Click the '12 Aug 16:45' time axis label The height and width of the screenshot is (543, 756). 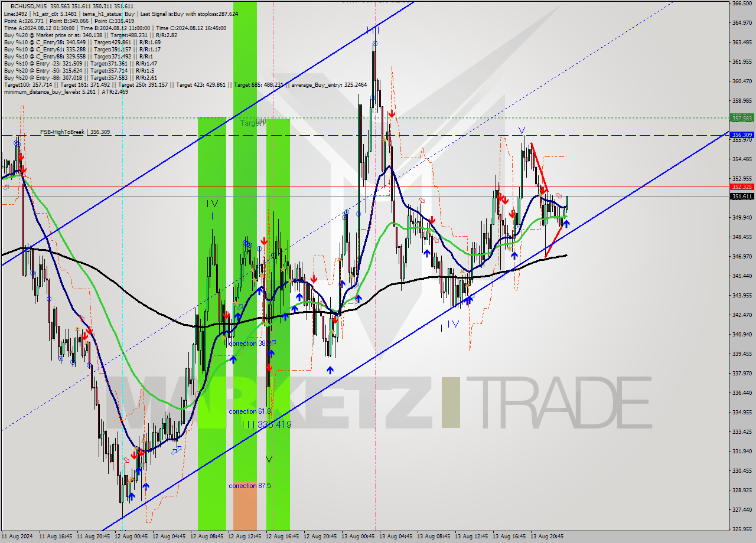tap(282, 537)
